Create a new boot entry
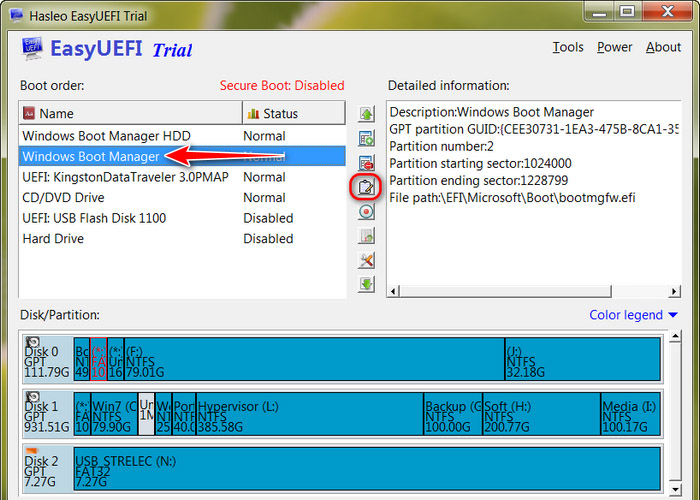This screenshot has height=500, width=700. tap(366, 138)
